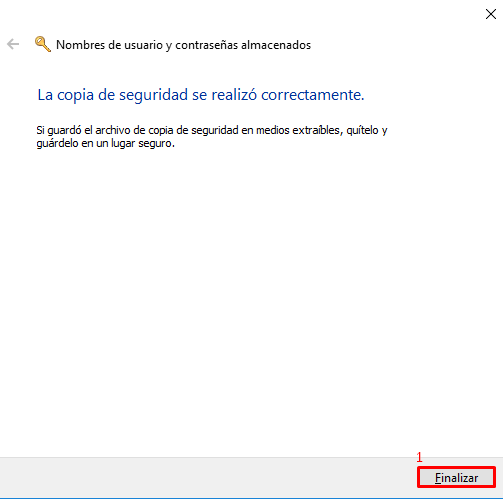The width and height of the screenshot is (503, 499).
Task: Click the text 'guárdelo en un lugar seguro'
Action: coord(105,143)
